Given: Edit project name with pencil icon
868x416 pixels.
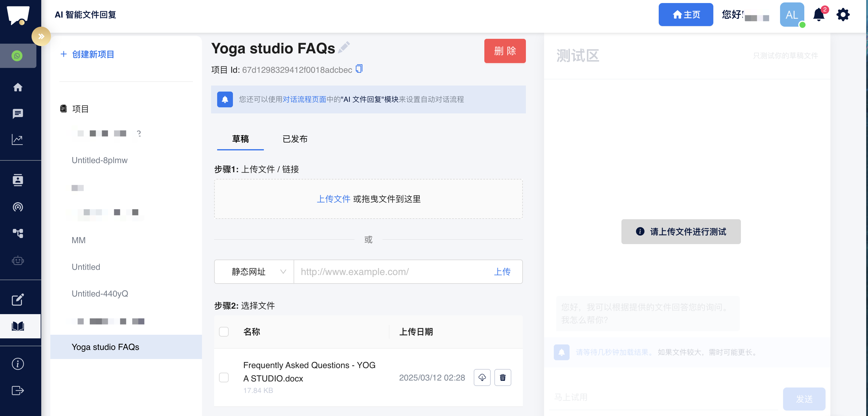Looking at the screenshot, I should (x=344, y=48).
